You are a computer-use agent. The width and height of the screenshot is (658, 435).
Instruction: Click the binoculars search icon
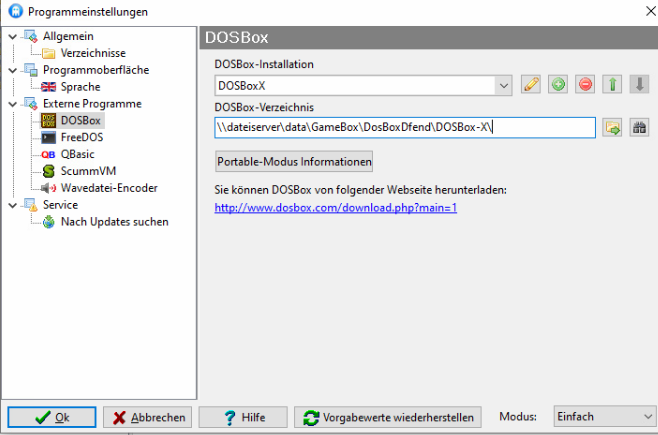[x=639, y=127]
